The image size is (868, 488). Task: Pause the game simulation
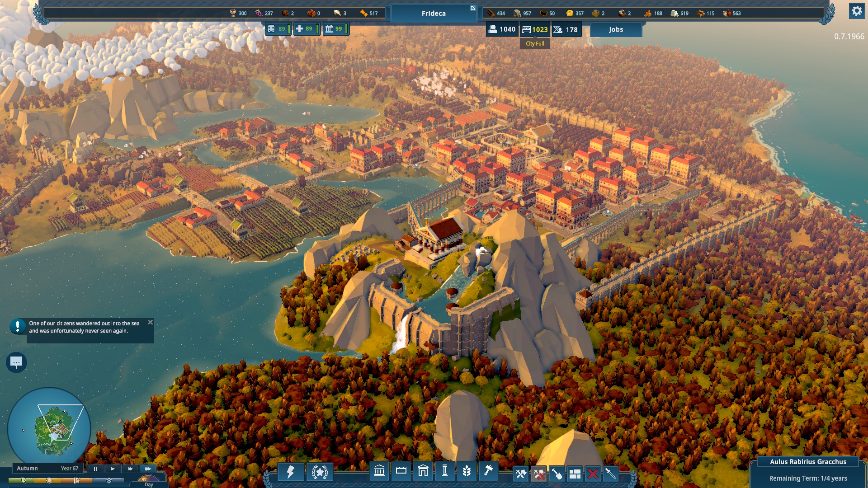(95, 469)
